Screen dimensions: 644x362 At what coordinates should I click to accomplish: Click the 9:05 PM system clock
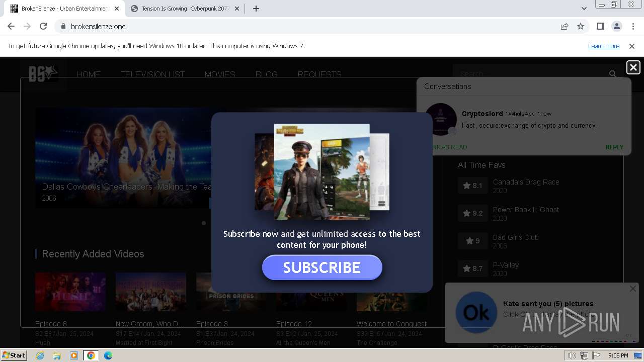[618, 355]
